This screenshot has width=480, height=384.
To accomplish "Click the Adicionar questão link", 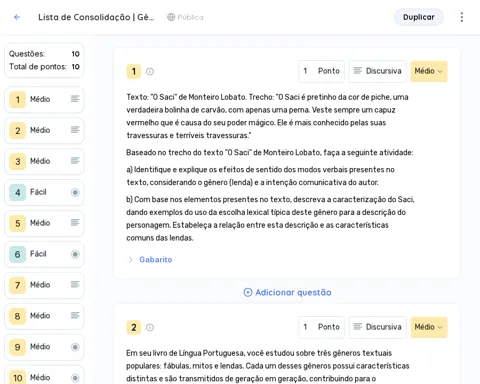I will click(x=287, y=292).
